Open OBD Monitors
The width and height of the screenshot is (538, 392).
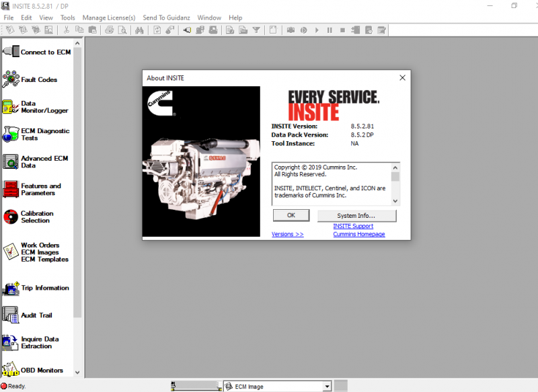point(32,370)
